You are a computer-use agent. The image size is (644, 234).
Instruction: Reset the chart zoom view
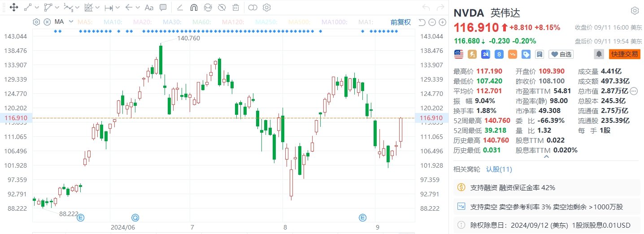422,22
